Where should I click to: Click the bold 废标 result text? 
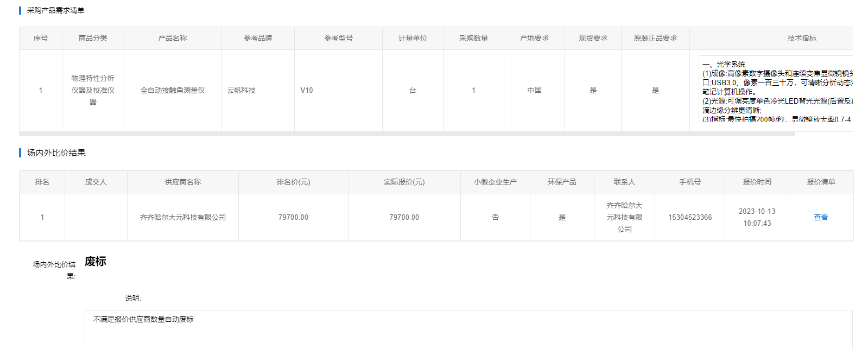click(x=96, y=261)
